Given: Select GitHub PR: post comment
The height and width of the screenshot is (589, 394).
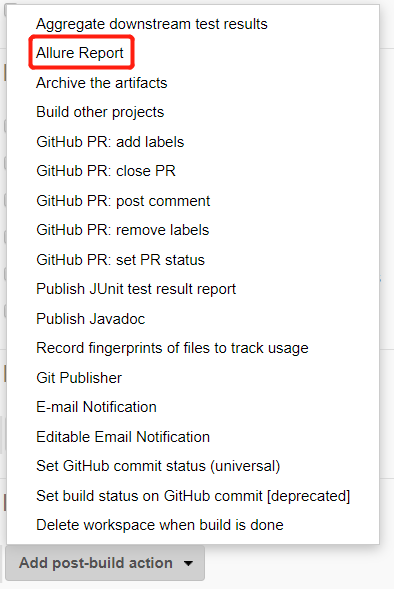Looking at the screenshot, I should click(123, 201).
